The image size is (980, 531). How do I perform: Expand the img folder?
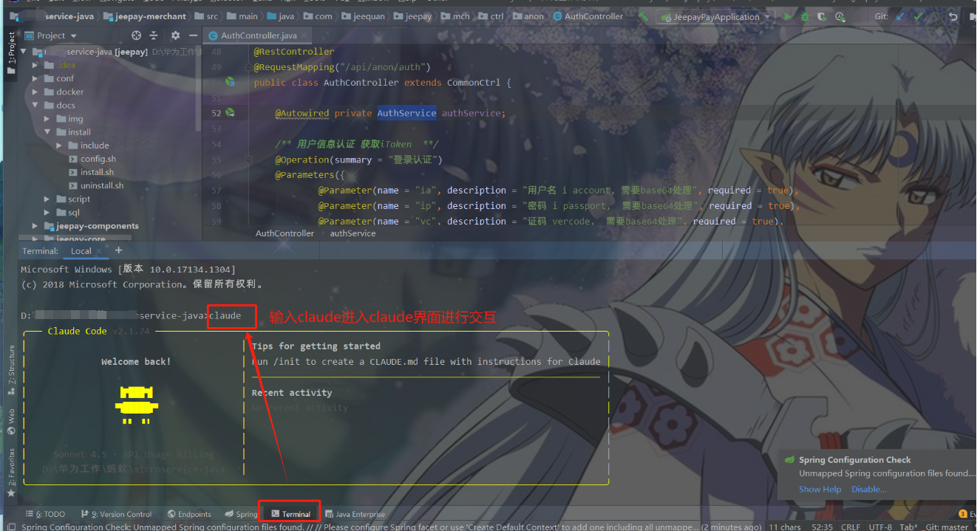[x=47, y=119]
